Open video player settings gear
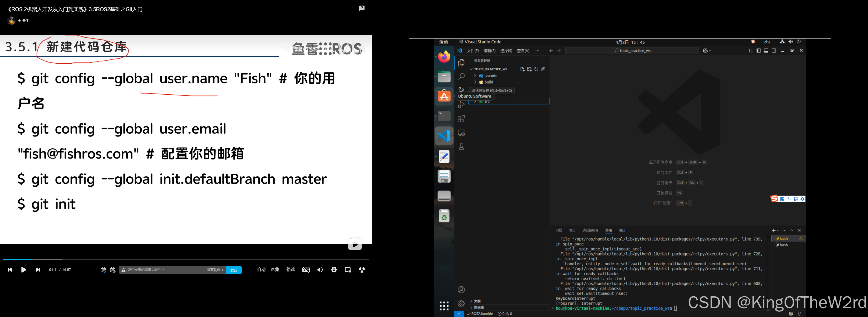The width and height of the screenshot is (868, 317). pos(334,270)
